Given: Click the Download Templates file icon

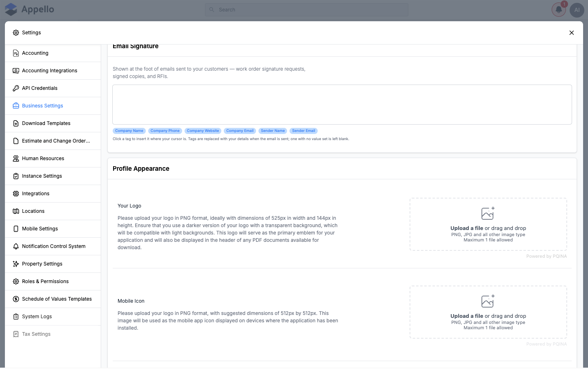Looking at the screenshot, I should pyautogui.click(x=16, y=123).
